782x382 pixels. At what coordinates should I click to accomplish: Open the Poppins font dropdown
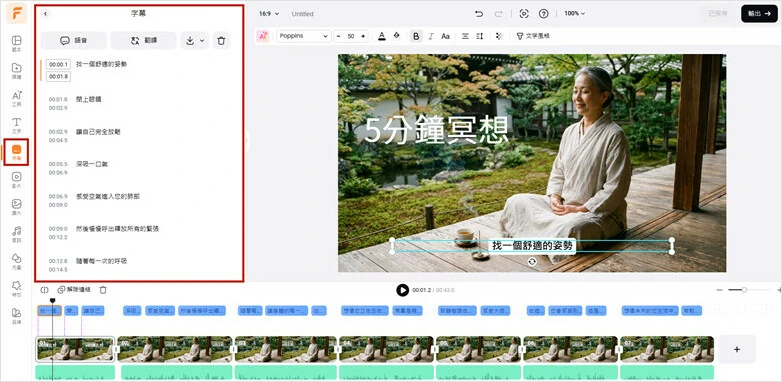(x=304, y=36)
